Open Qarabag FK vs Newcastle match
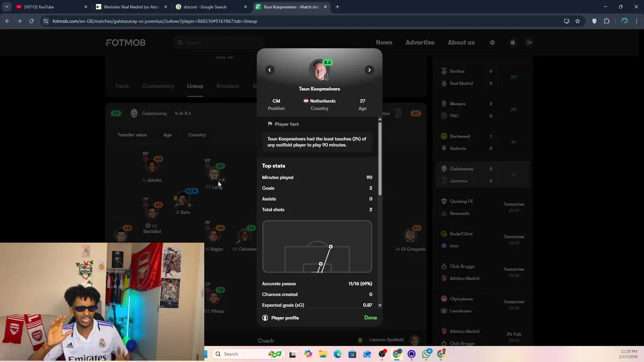This screenshot has height=362, width=644. coord(483,207)
